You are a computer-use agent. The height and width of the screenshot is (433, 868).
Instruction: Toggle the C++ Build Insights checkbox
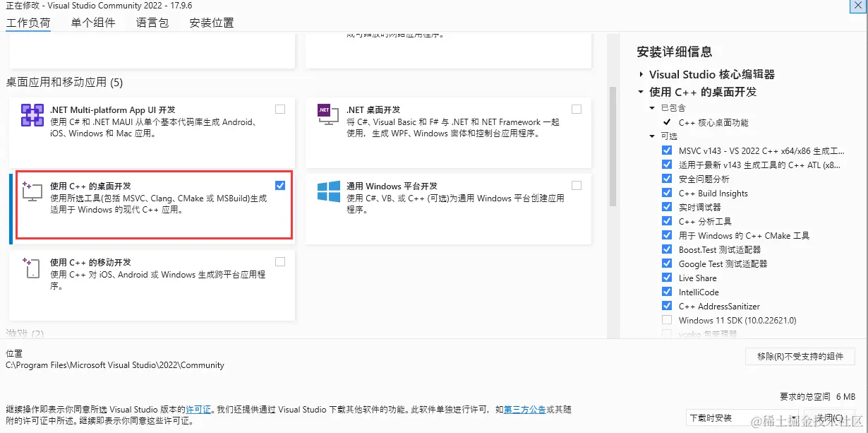point(667,193)
